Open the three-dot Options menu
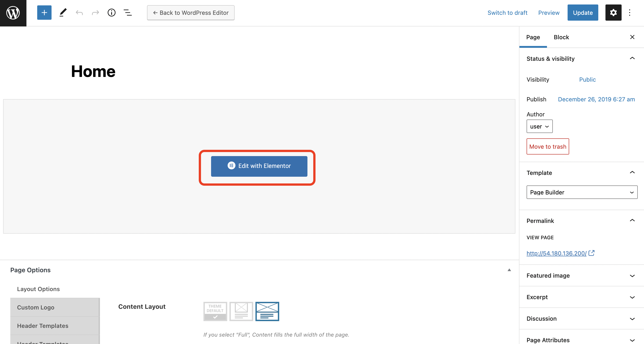 coord(629,13)
